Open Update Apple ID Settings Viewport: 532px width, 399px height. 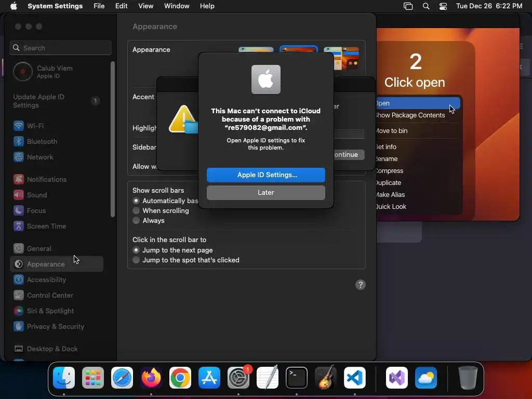pos(56,101)
